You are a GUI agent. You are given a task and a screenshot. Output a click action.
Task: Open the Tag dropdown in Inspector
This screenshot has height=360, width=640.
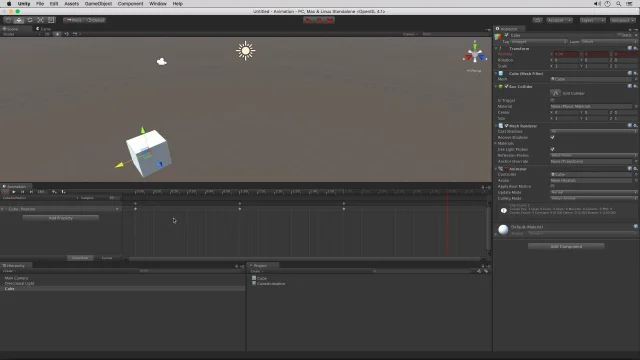538,42
